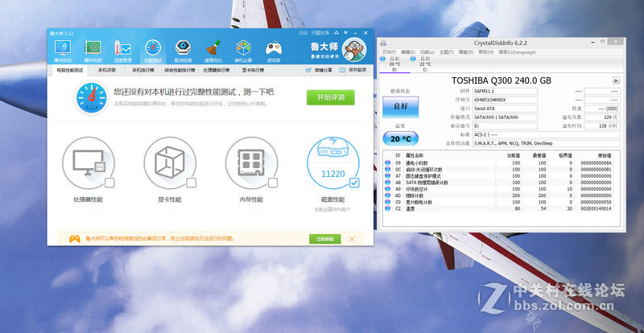Screen dimensions: 644x333
Task: Click the orange gamepad icon in bottom banner
Action: [74, 239]
